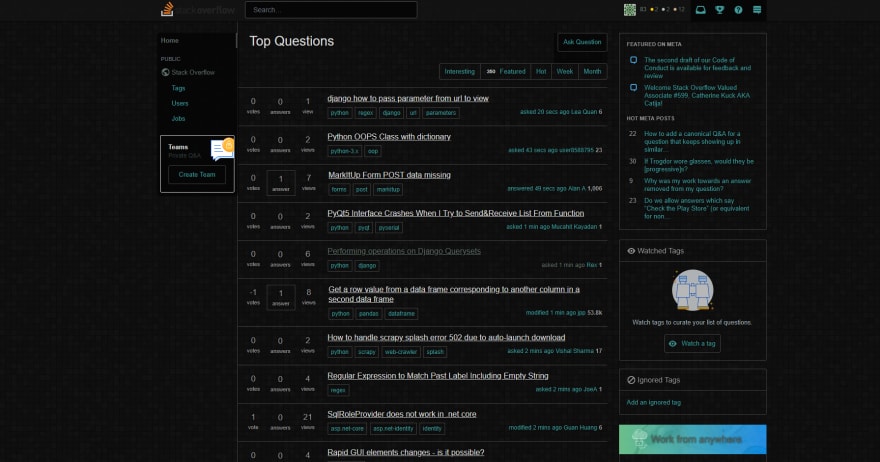Click the Work from anywhere banner
Viewport: 880px width, 462px height.
coord(693,439)
